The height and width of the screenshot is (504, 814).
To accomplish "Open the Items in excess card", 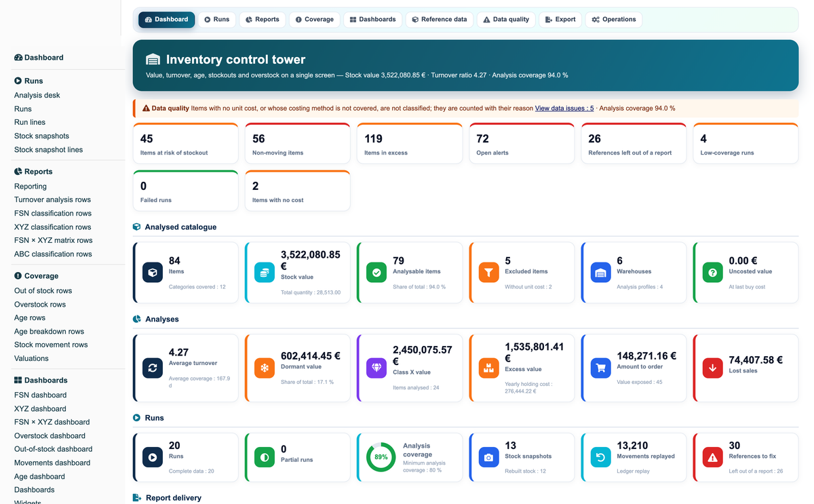I will (409, 143).
